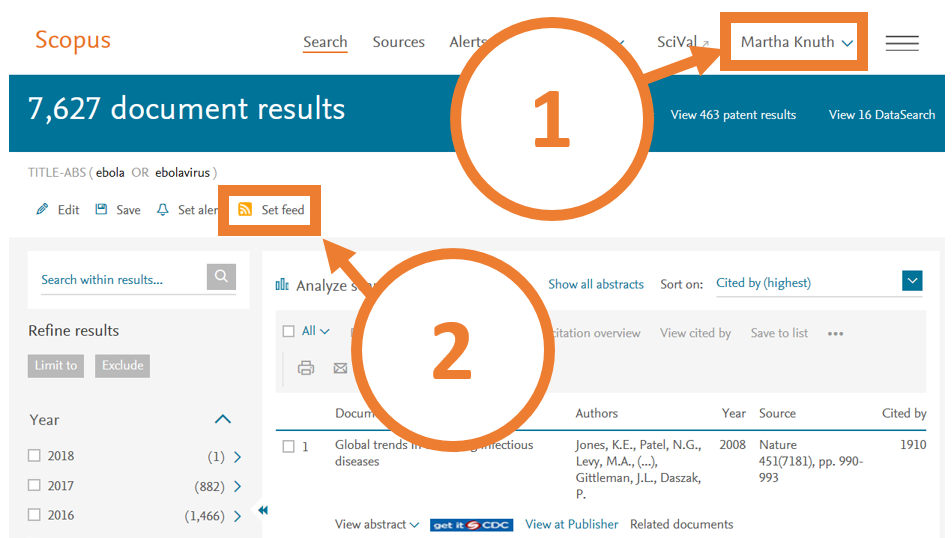Click View 463 patent results
952x538 pixels.
(733, 115)
